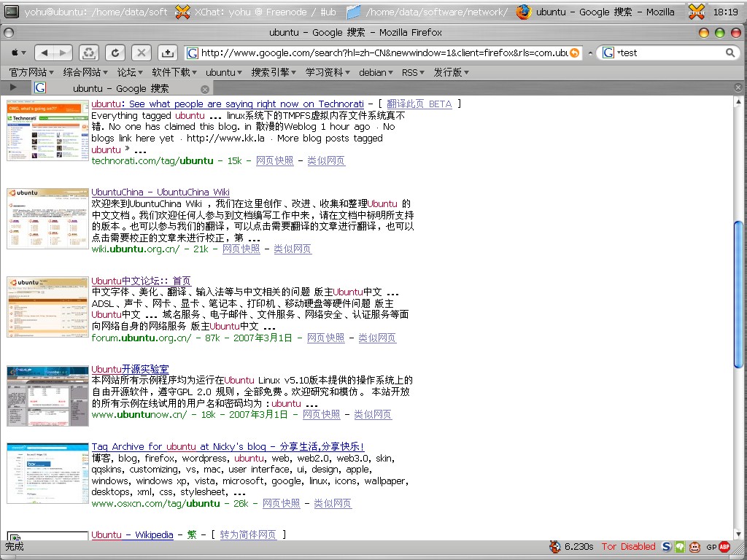The image size is (747, 560).
Task: Click the XChat tray icon next to the clock
Action: click(x=697, y=12)
